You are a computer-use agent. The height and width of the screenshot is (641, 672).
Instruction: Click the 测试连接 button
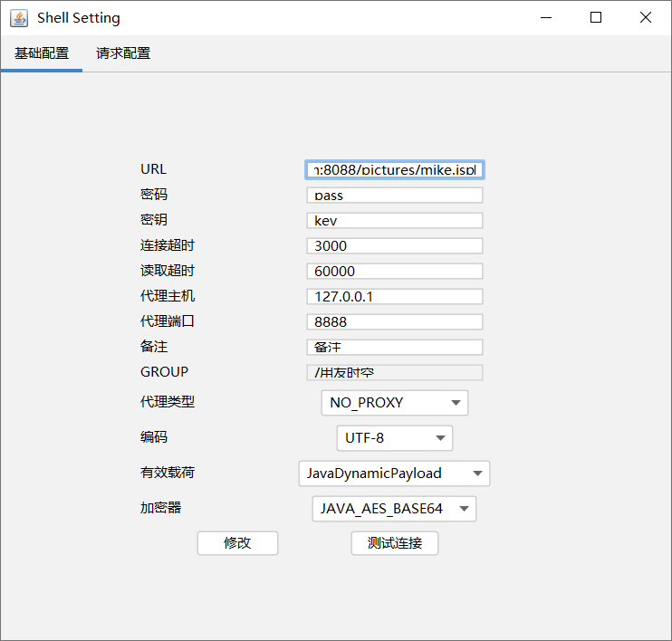click(394, 543)
